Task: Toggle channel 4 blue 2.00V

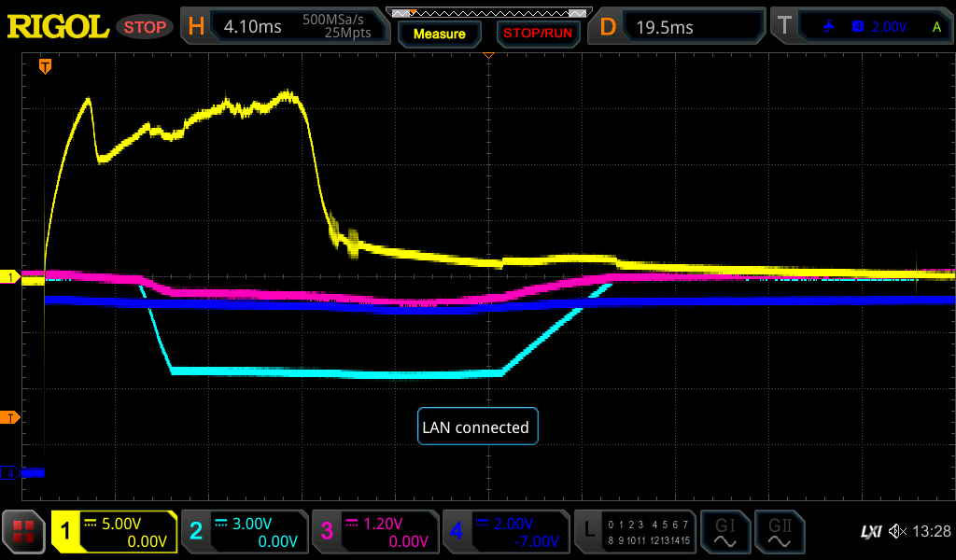Action: pyautogui.click(x=504, y=532)
